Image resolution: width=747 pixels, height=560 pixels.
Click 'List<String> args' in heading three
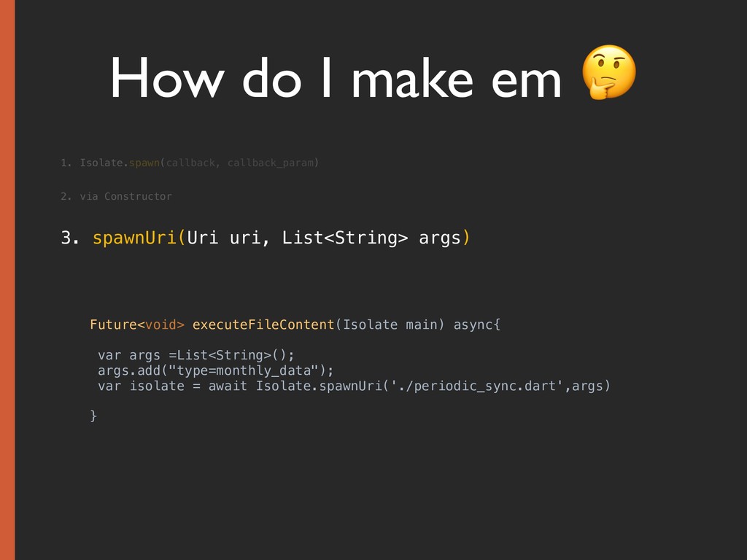(371, 238)
